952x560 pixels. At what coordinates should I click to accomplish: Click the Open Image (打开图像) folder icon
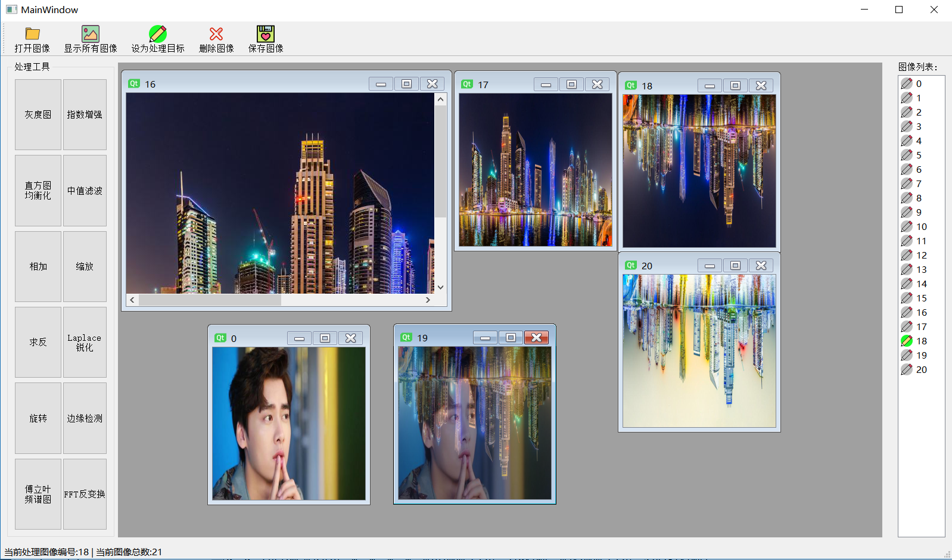pyautogui.click(x=32, y=34)
